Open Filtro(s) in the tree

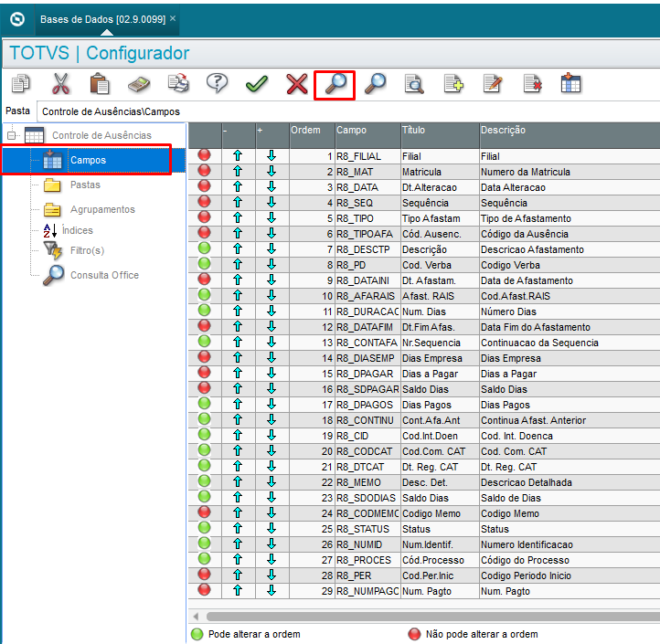(87, 250)
